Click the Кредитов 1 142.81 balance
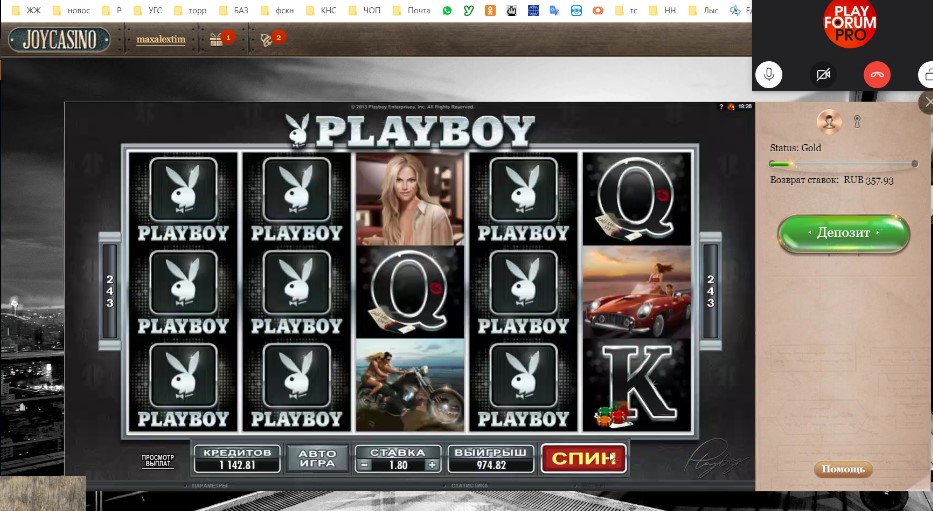Viewport: 933px width, 511px height. point(237,459)
